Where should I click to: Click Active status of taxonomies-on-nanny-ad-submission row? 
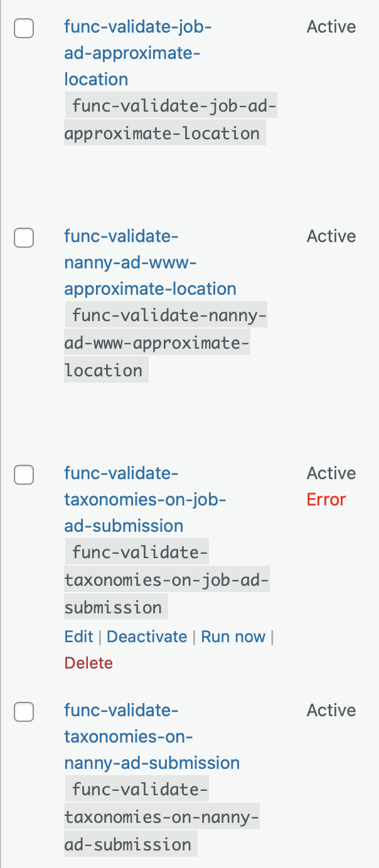[331, 711]
